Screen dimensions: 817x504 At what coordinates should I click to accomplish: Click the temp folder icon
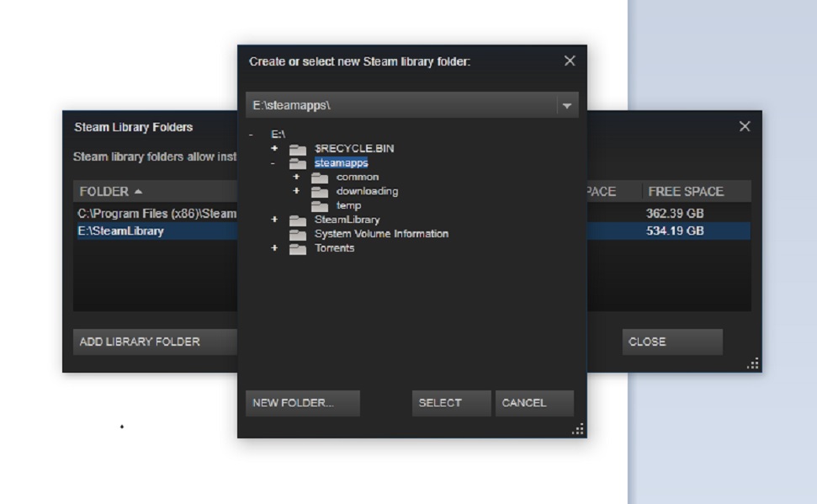[x=320, y=206]
